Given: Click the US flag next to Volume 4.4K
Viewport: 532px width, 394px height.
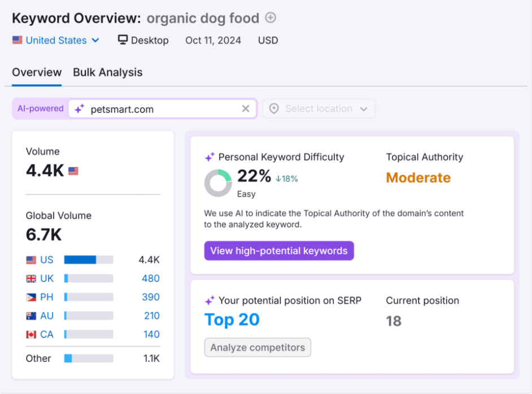Looking at the screenshot, I should 73,171.
